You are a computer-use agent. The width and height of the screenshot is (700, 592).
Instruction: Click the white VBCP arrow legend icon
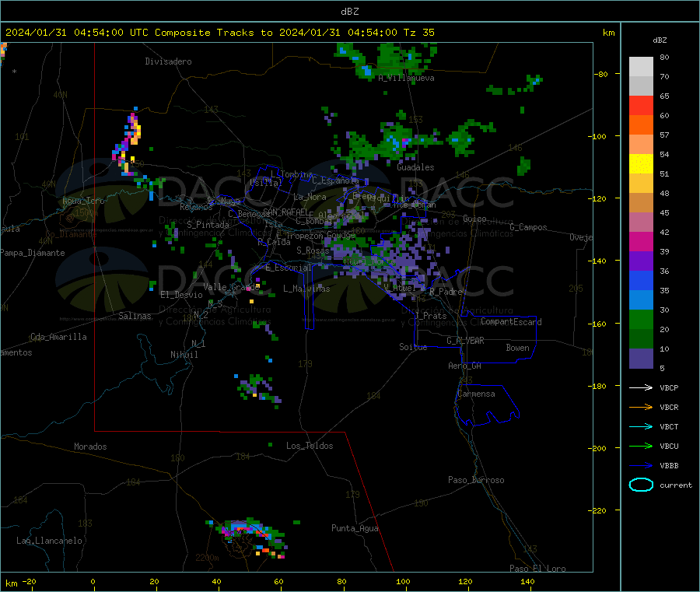(641, 387)
